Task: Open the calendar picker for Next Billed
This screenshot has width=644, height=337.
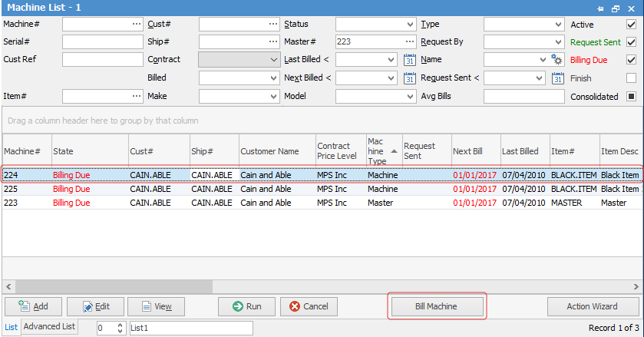Action: [x=409, y=78]
